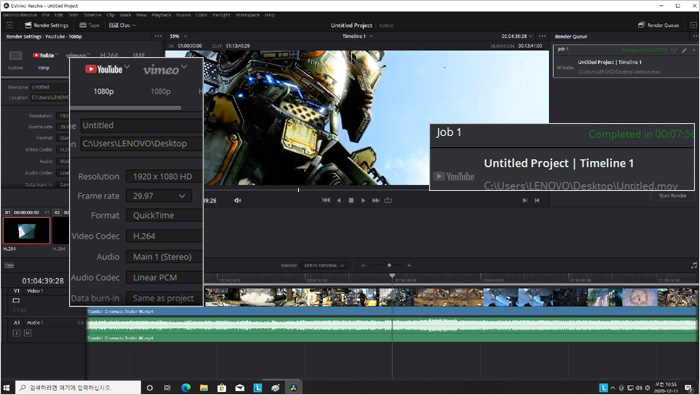The image size is (700, 395).
Task: Launch Microsoft Edge from taskbar
Action: tap(186, 387)
